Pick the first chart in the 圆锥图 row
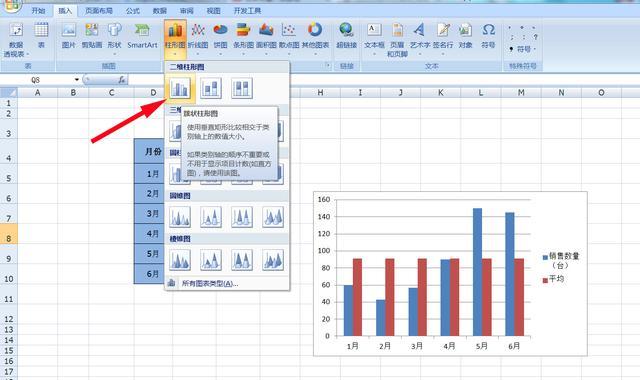 point(180,217)
